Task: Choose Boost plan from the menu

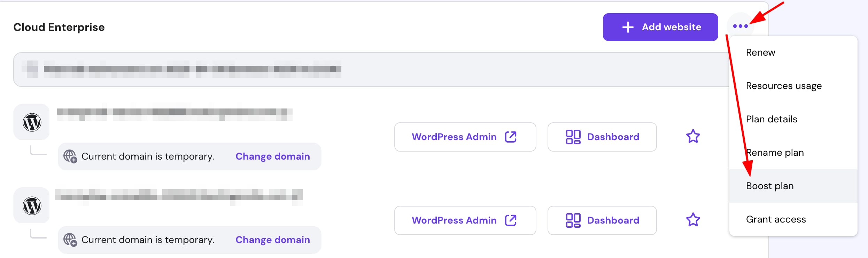Action: (770, 186)
